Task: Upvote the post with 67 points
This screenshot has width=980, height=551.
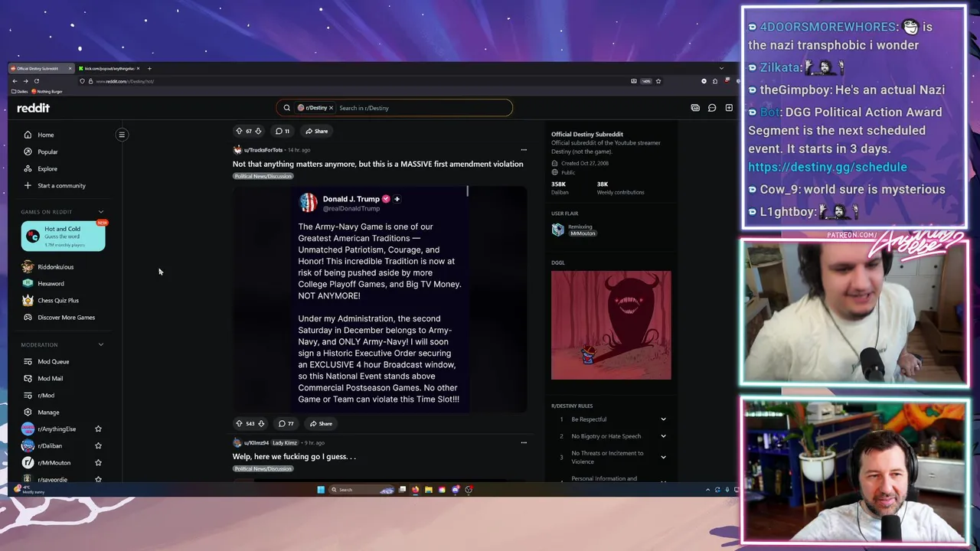Action: pos(239,131)
